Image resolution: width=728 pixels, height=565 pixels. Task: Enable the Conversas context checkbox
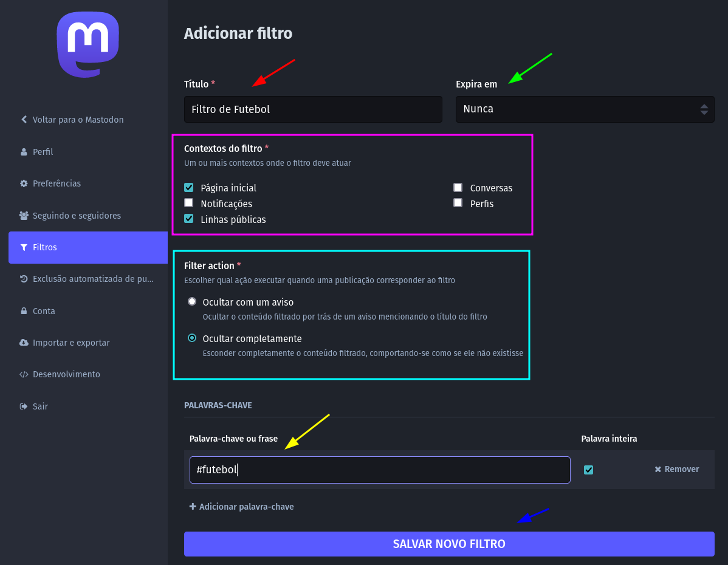pos(458,188)
